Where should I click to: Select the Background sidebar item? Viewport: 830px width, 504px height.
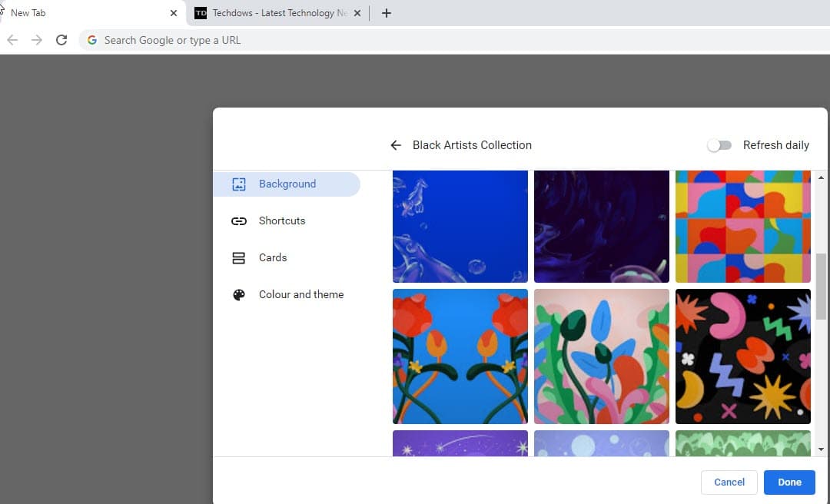[287, 184]
